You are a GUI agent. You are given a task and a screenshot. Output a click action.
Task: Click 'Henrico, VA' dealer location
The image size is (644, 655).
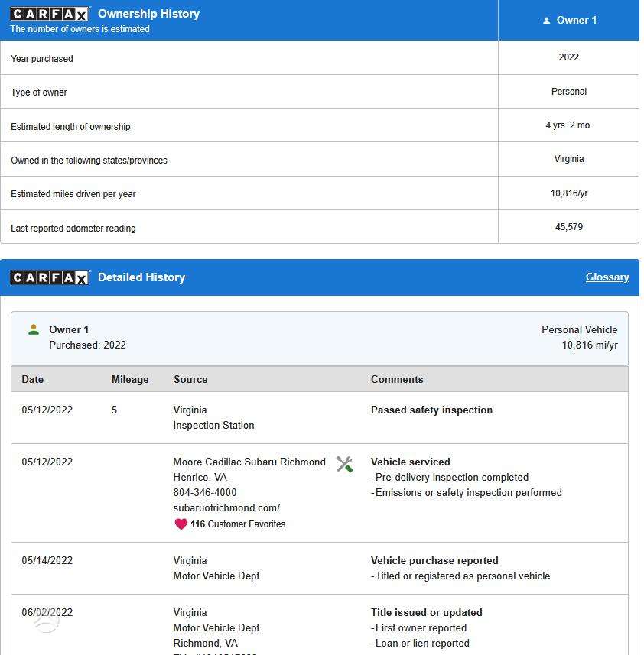[x=200, y=478]
